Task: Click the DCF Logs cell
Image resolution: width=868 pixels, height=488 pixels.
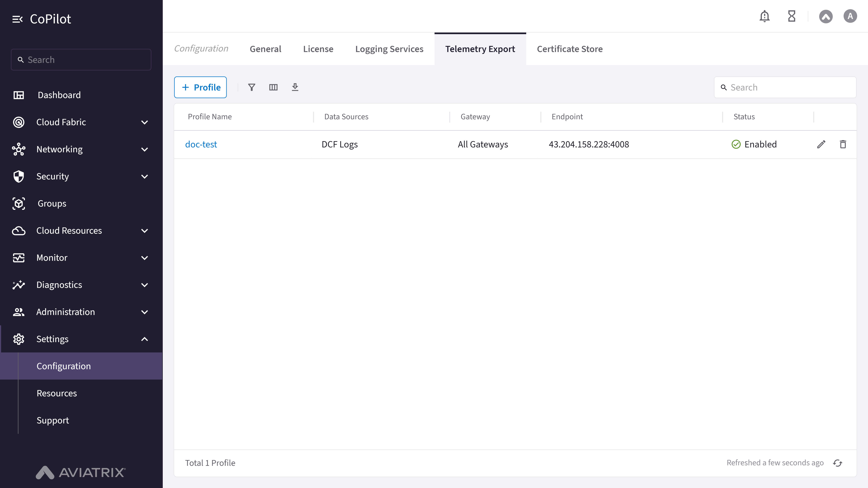Action: pos(340,145)
